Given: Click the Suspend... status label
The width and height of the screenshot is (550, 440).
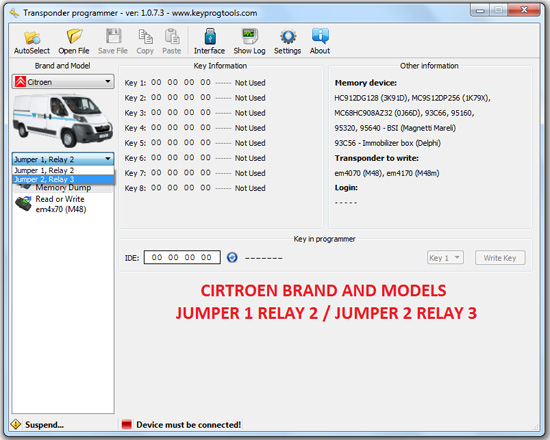Looking at the screenshot, I should point(44,425).
